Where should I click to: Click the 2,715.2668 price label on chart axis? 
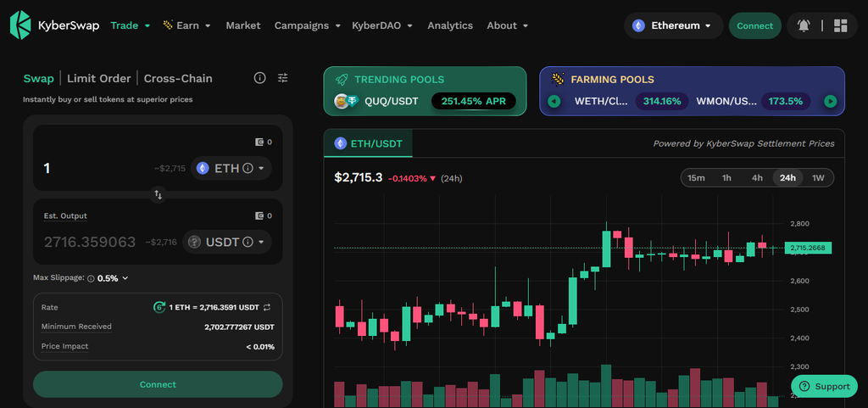point(808,248)
